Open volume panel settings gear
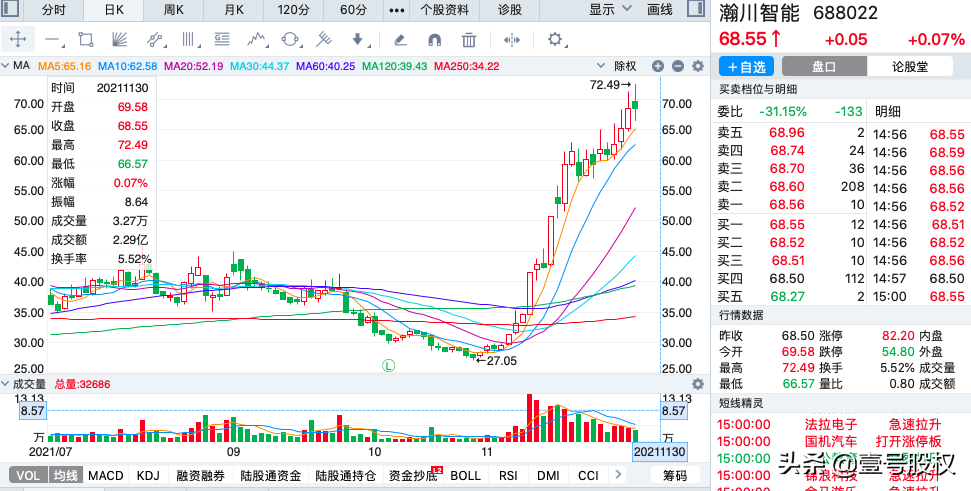Screen dimensions: 971x491 tap(698, 384)
